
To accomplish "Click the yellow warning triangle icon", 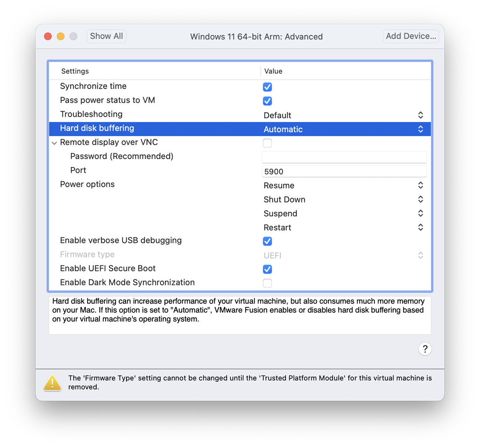I will [x=52, y=383].
